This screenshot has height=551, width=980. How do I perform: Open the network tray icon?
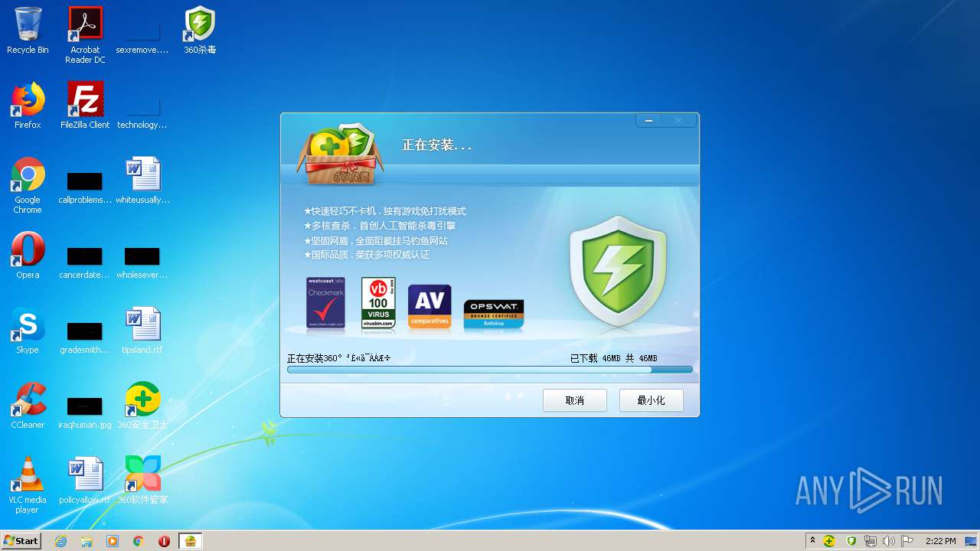point(871,541)
